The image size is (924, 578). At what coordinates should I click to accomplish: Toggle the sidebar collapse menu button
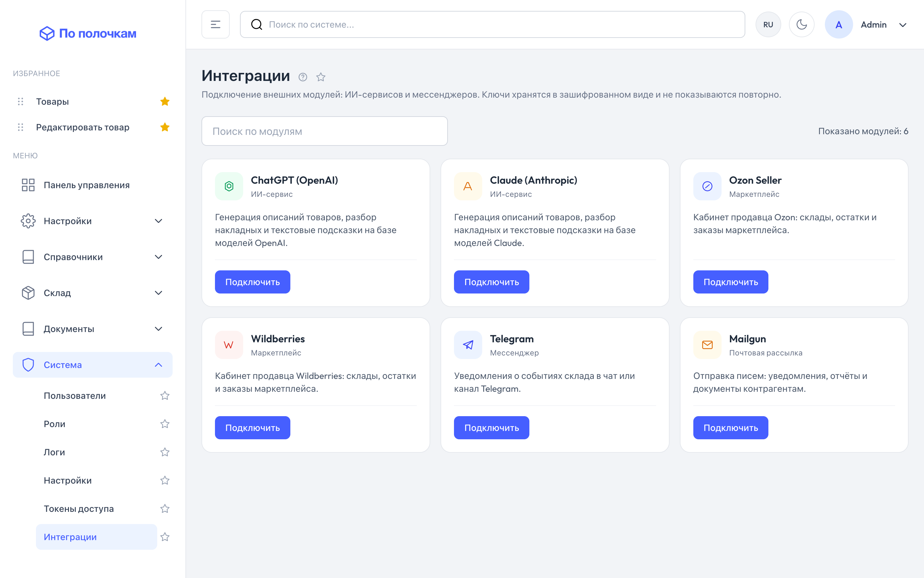(215, 24)
